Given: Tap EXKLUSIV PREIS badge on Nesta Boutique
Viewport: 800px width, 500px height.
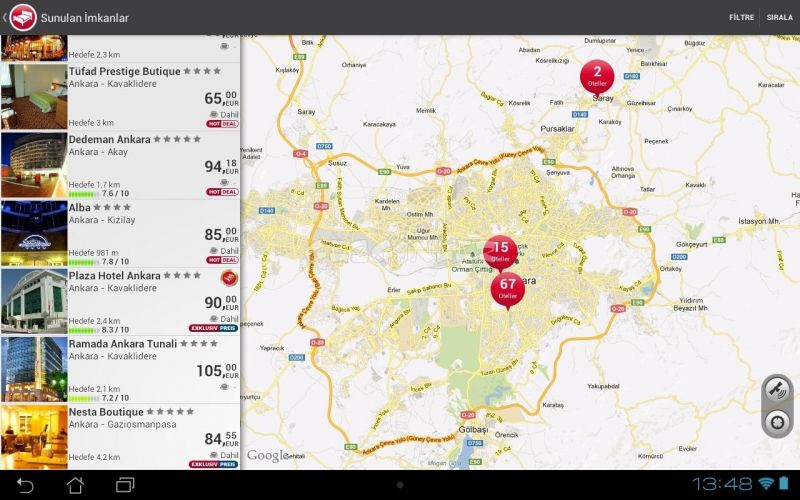Looking at the screenshot, I should tap(214, 464).
